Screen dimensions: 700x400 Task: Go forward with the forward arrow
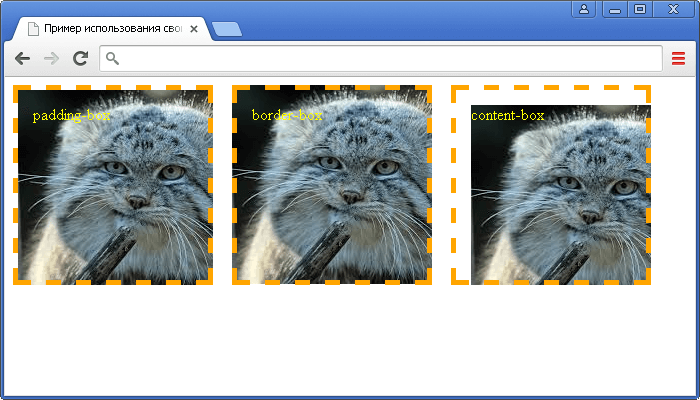[x=52, y=58]
